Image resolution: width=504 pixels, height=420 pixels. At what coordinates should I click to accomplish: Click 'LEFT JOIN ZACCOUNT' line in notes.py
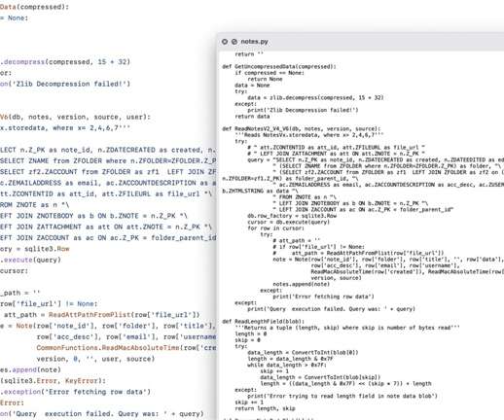coord(363,210)
